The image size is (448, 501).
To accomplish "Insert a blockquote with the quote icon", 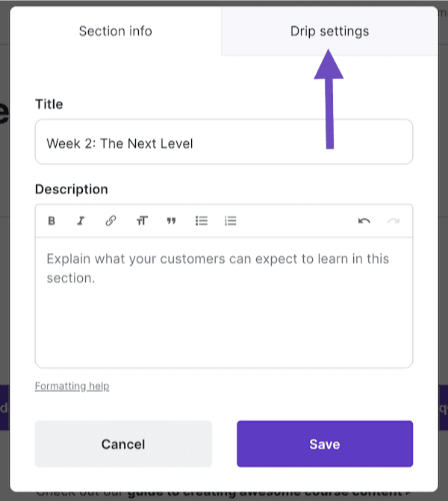I will (171, 221).
